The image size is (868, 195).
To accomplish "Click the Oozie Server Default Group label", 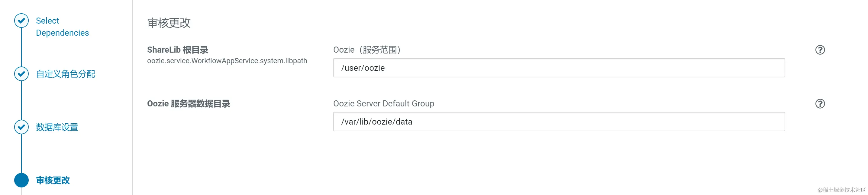I will [x=384, y=103].
